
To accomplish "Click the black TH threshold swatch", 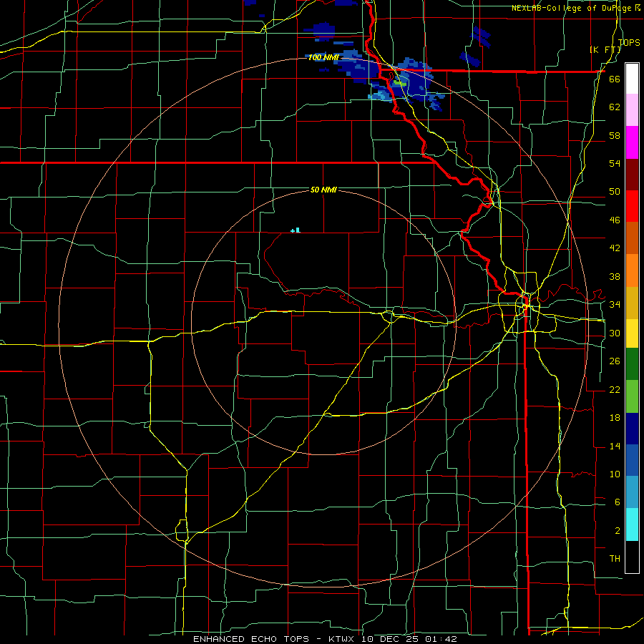I will coord(632,556).
